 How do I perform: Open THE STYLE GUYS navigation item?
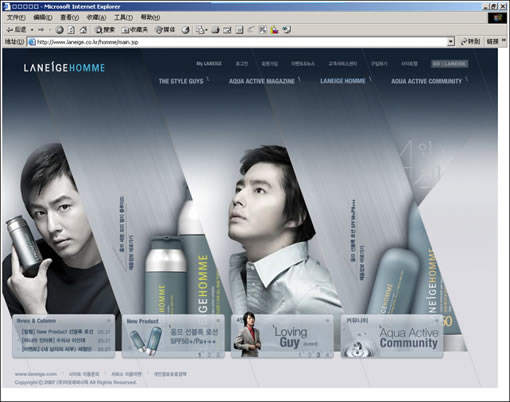point(181,81)
